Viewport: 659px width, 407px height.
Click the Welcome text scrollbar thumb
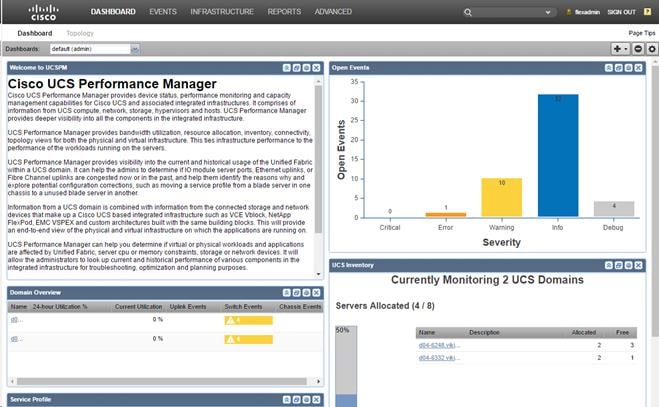(x=318, y=159)
